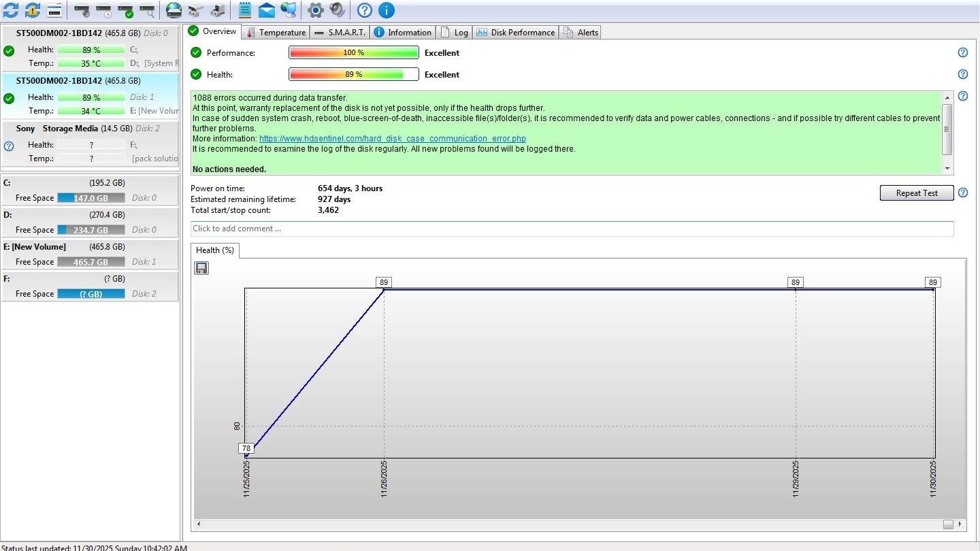Open the Disk Performance tab
The height and width of the screenshot is (551, 980).
tap(516, 32)
